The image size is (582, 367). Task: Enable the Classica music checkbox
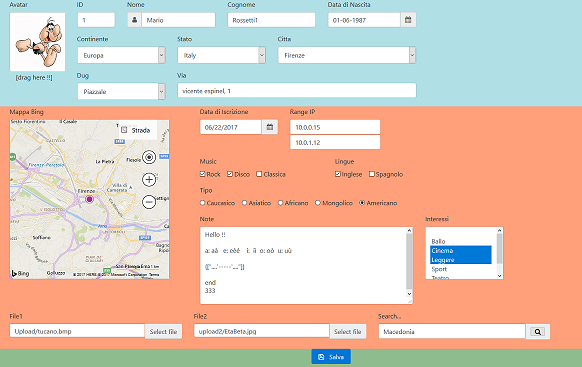pos(259,174)
